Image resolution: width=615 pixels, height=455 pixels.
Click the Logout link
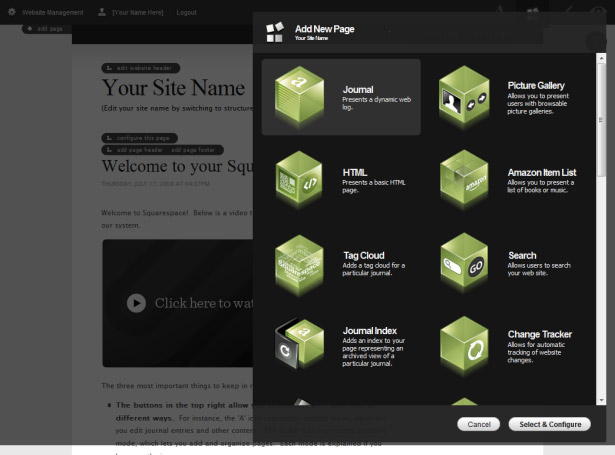tap(186, 13)
